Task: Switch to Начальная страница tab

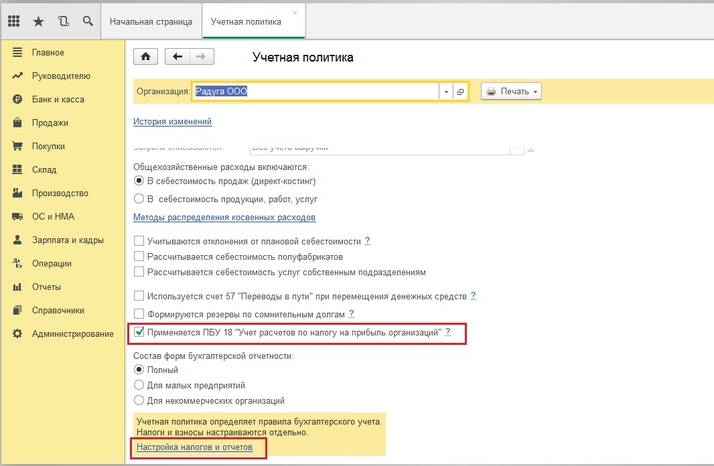Action: pos(151,21)
